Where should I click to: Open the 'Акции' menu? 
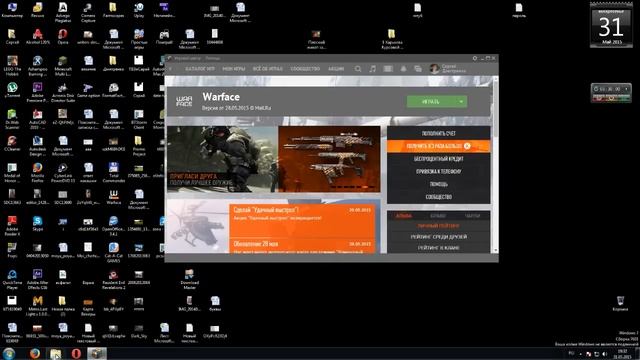coord(336,69)
